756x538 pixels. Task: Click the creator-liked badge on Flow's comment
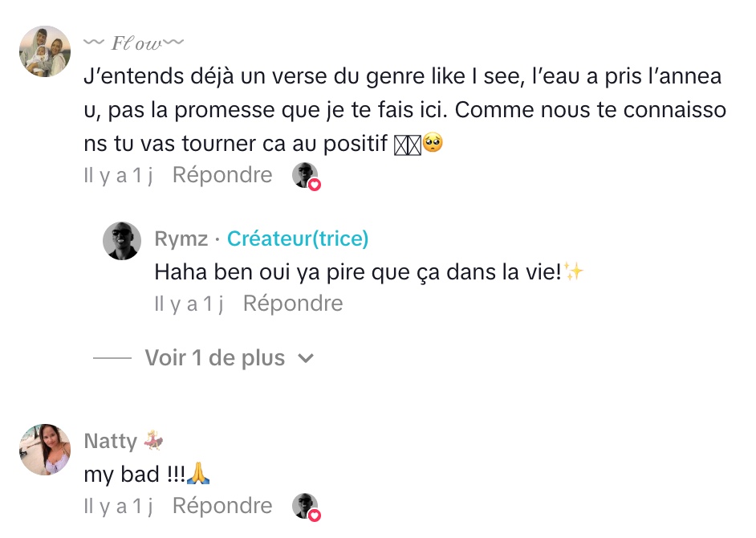(306, 175)
